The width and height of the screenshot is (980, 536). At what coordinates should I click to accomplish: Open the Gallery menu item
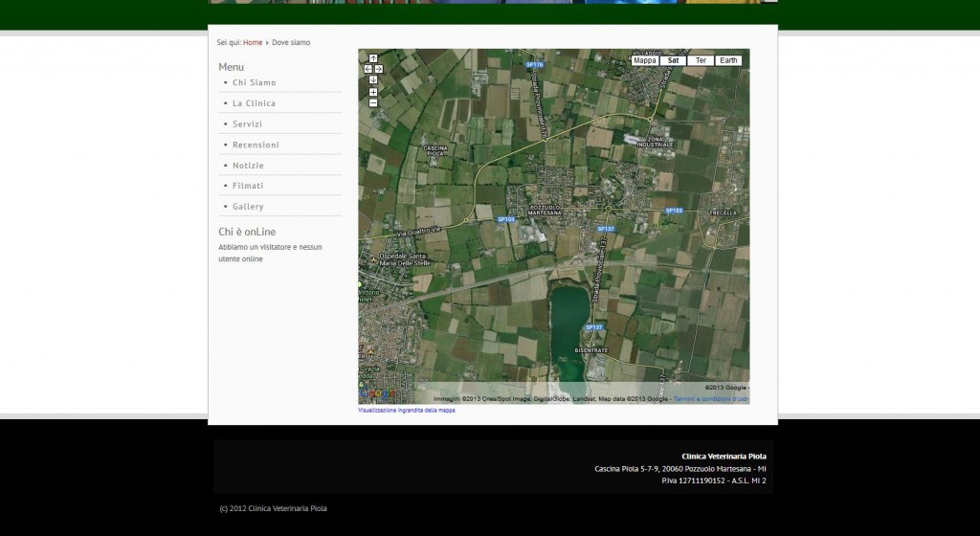coord(248,207)
